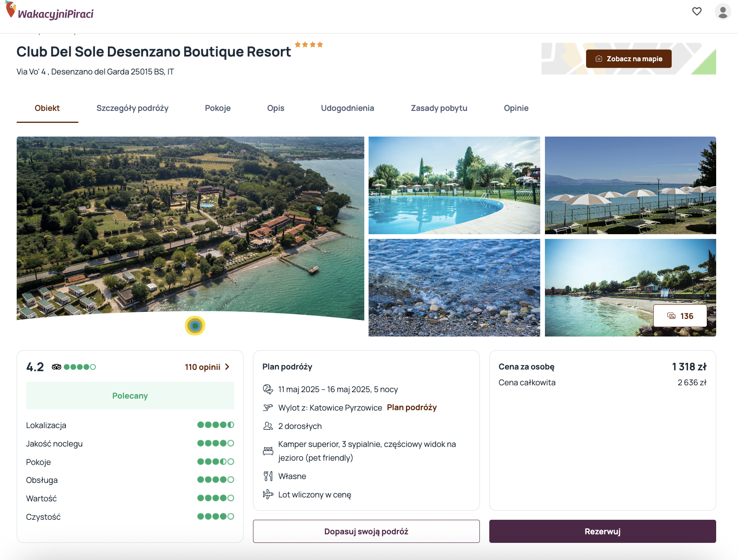Click the '2 dorosłych' text

pyautogui.click(x=300, y=426)
